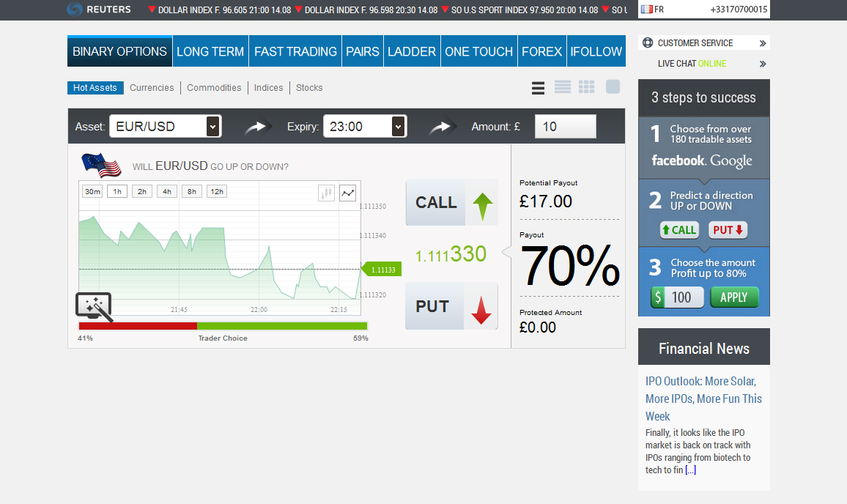Set chart range to 2h
Viewport: 847px width, 504px height.
point(142,191)
